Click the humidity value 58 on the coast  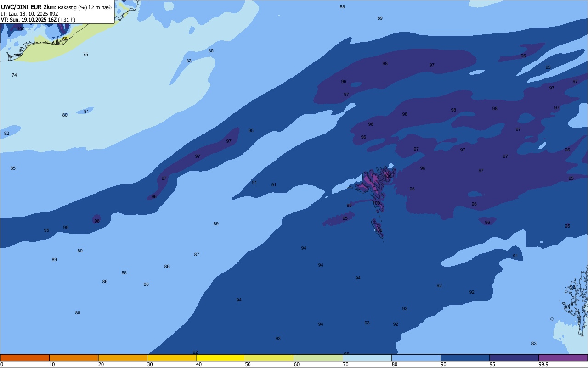point(65,39)
